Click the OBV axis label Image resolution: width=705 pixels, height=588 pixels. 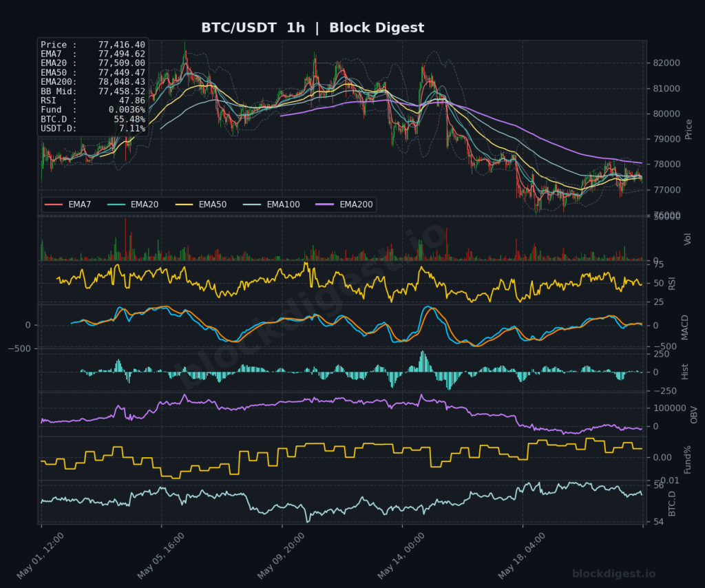pyautogui.click(x=693, y=415)
